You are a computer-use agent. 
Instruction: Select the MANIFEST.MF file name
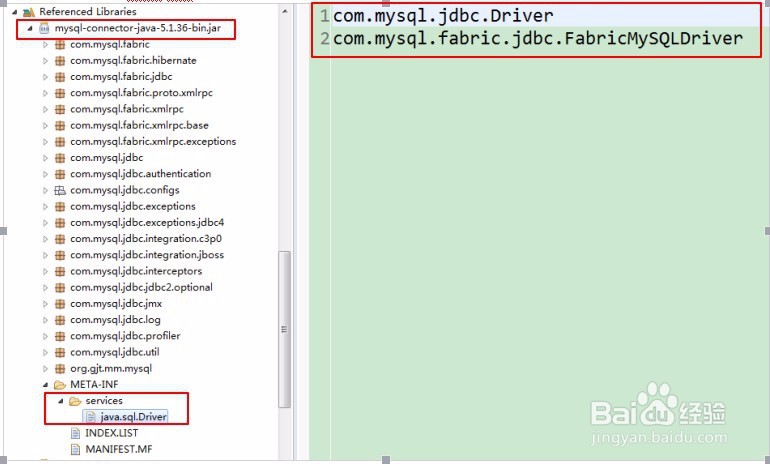pos(119,449)
